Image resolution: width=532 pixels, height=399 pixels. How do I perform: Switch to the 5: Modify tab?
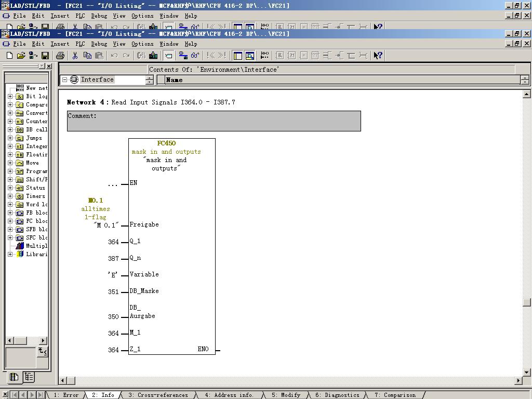click(286, 395)
